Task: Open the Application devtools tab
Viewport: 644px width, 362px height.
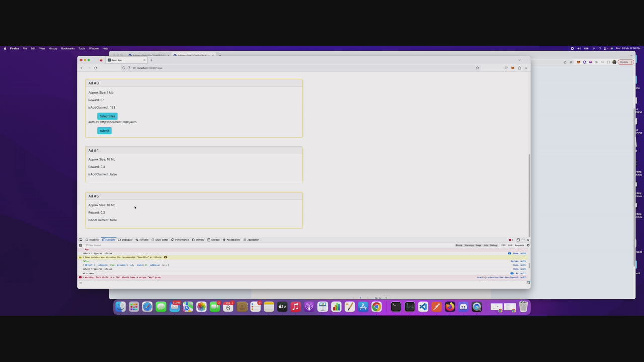Action: click(x=251, y=240)
